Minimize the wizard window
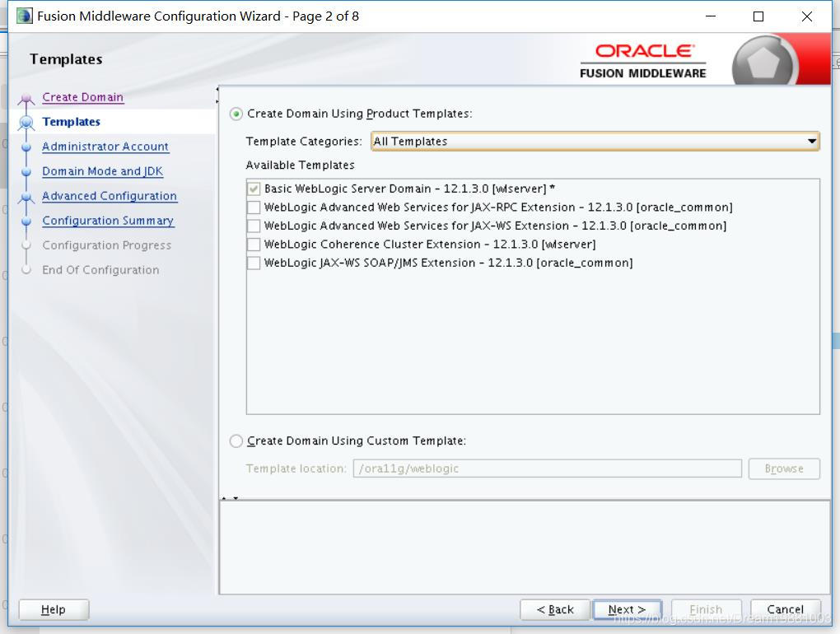The width and height of the screenshot is (840, 634). click(x=711, y=16)
